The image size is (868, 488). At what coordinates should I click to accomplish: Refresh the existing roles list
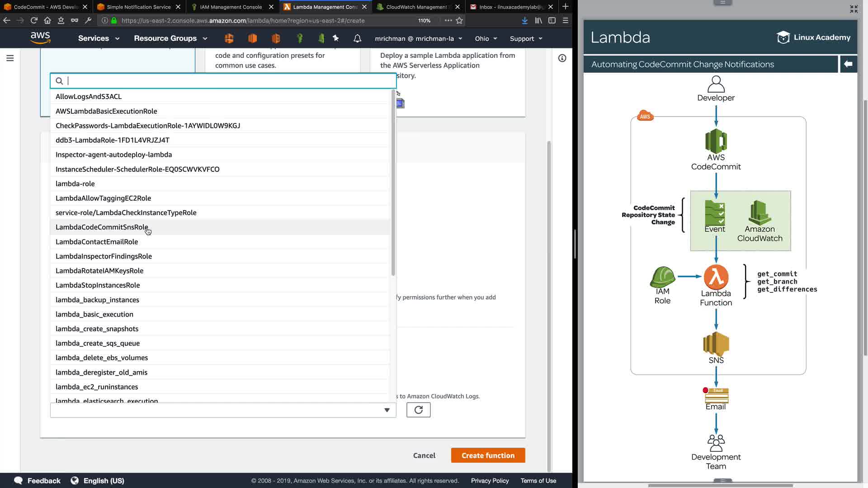(418, 410)
